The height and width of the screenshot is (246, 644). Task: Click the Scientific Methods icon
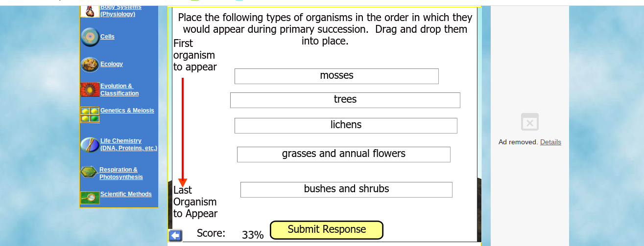(x=90, y=198)
